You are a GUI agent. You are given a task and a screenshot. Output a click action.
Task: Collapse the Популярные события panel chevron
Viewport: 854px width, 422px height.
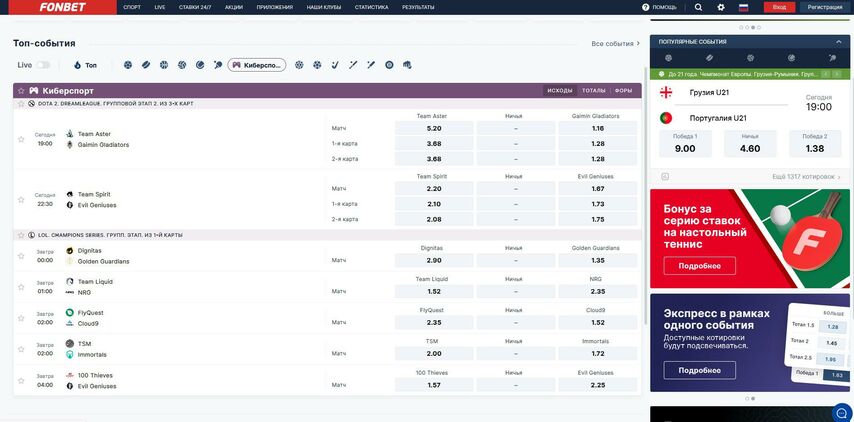tap(839, 41)
